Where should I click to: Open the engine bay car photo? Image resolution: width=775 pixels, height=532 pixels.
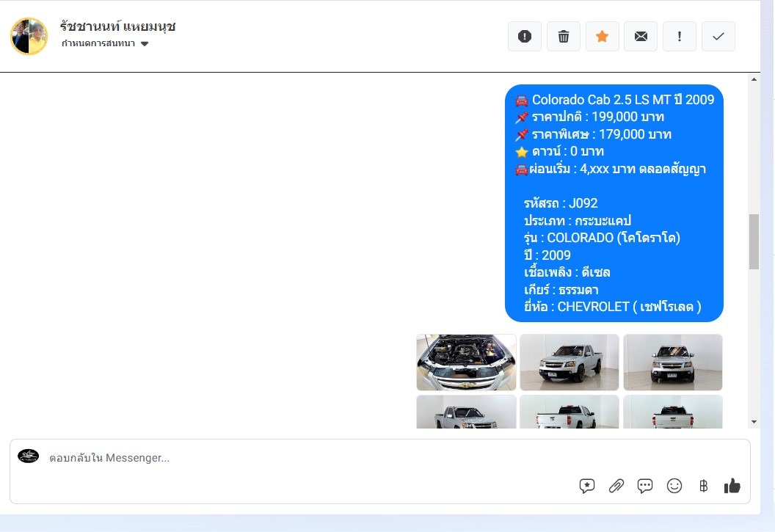pos(466,362)
